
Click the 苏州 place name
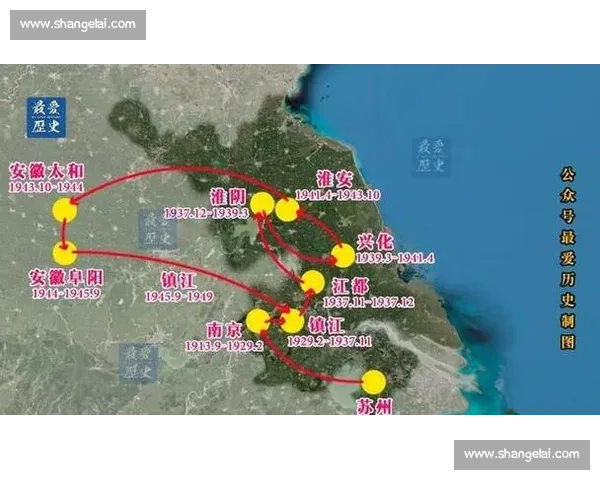pyautogui.click(x=374, y=407)
